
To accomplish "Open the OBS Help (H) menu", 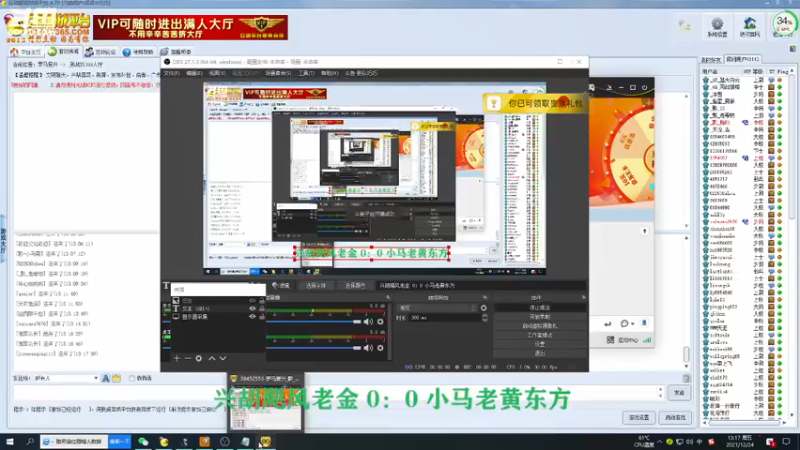I will point(330,73).
